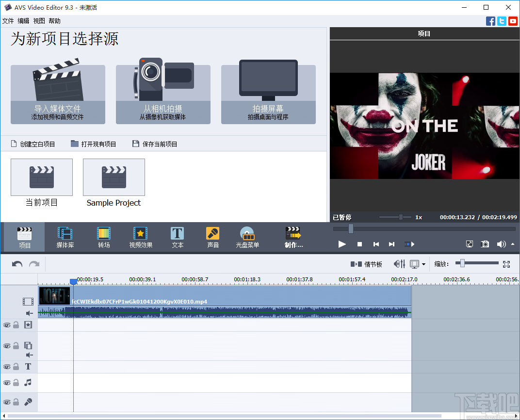Click the fullscreen preview icon
The image size is (520, 420).
click(469, 244)
